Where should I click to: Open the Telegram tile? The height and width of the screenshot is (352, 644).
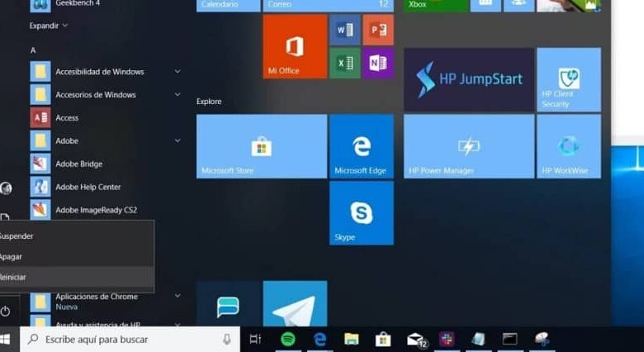tap(295, 303)
